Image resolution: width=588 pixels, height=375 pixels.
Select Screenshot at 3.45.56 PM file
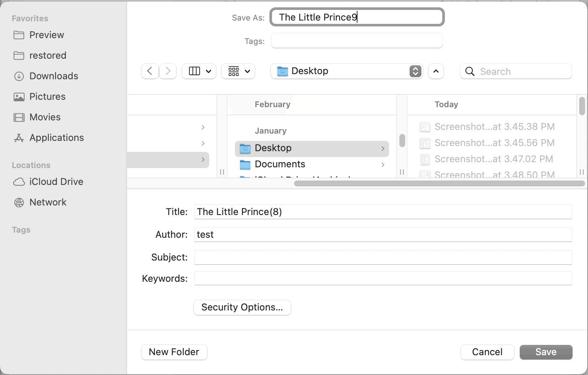487,143
